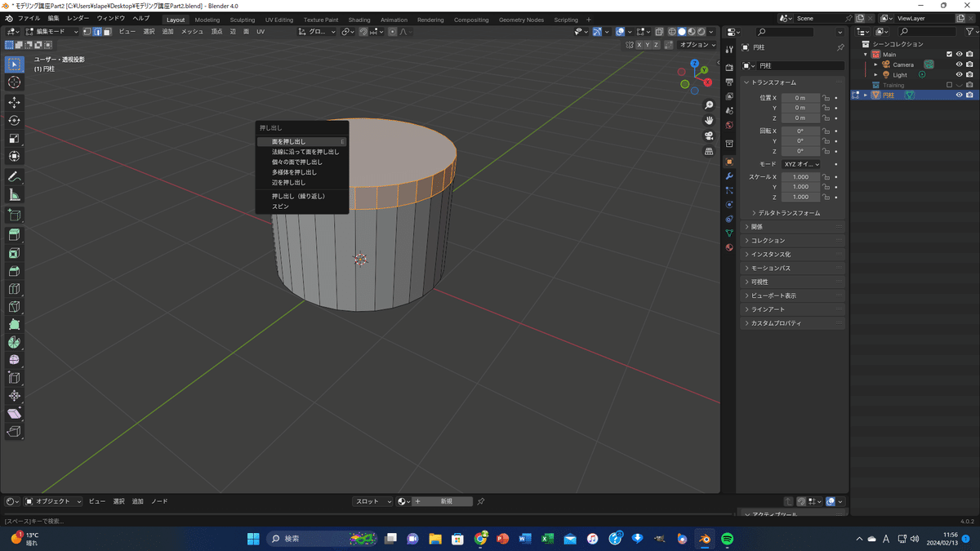The image size is (980, 551).
Task: Expand the Delta Transform panel
Action: [x=790, y=213]
